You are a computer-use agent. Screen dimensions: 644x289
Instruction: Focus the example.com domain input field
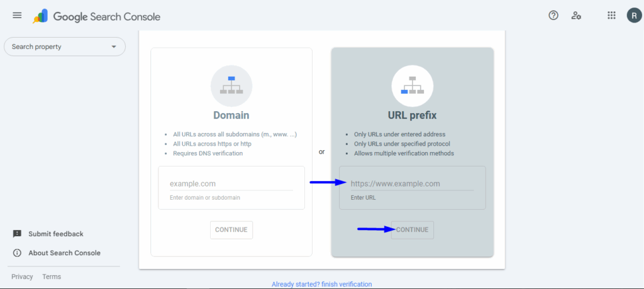pos(231,184)
